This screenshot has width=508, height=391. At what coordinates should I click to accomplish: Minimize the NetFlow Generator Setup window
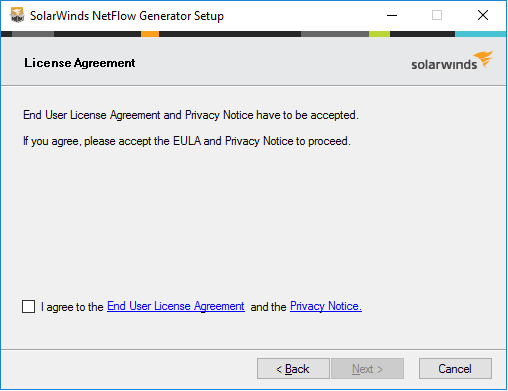point(392,15)
